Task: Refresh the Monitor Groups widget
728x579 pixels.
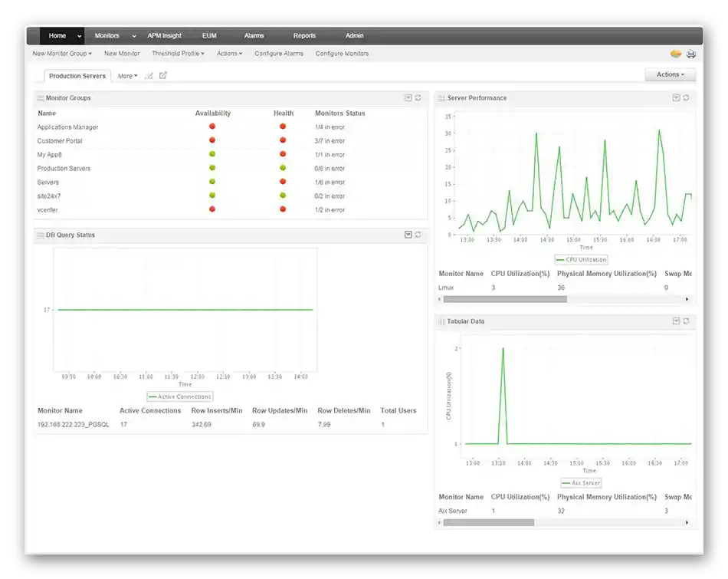Action: pyautogui.click(x=418, y=97)
